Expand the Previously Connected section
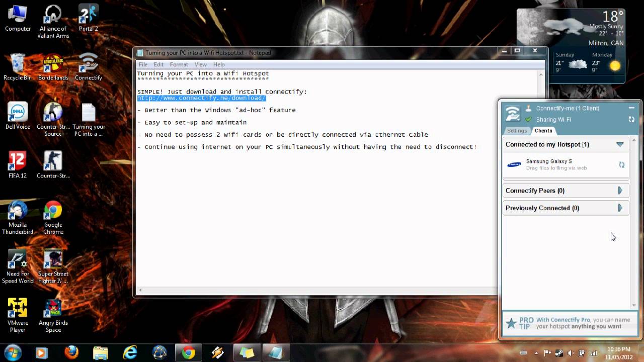This screenshot has height=362, width=644. [620, 208]
